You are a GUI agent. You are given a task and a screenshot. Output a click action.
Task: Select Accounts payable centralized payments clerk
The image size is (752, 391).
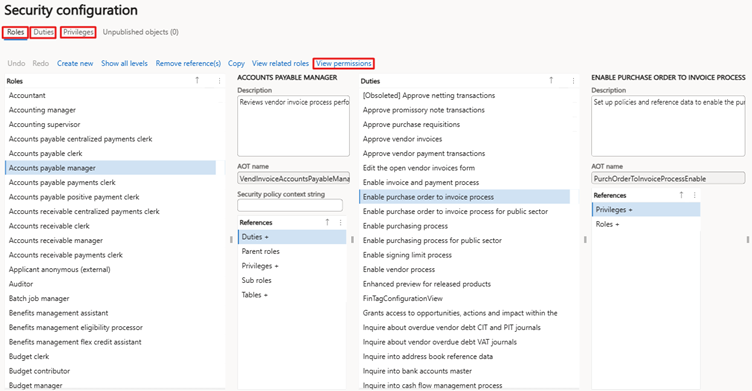110,139
